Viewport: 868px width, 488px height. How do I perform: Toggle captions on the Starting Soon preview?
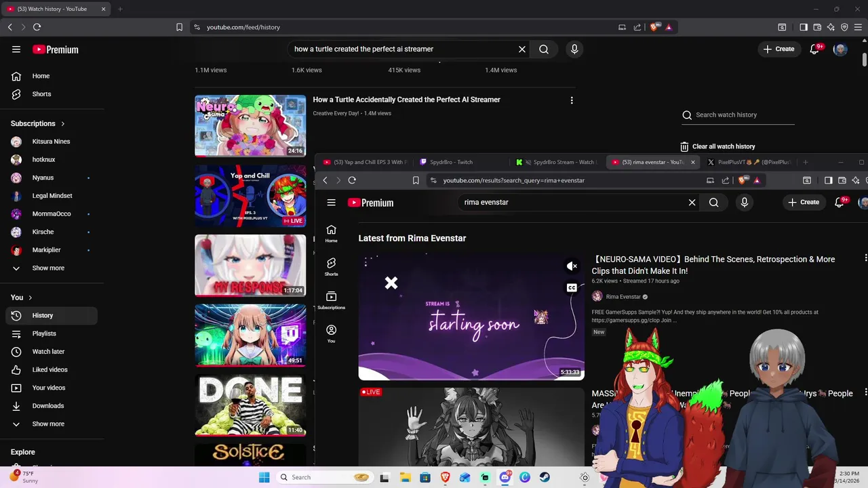pos(572,288)
